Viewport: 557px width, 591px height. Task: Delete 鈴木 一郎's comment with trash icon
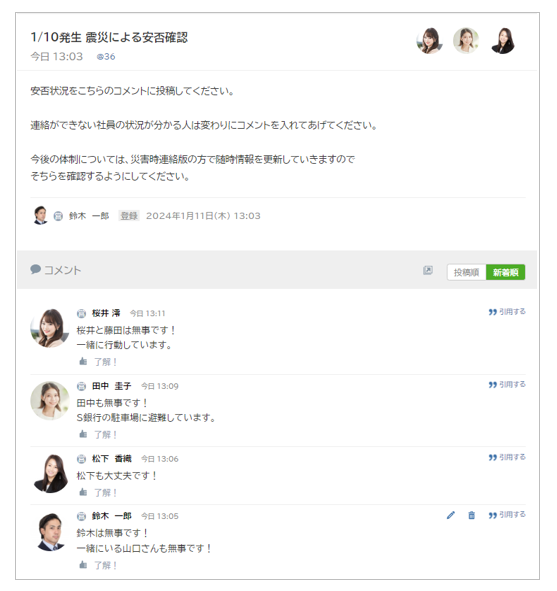coord(471,515)
